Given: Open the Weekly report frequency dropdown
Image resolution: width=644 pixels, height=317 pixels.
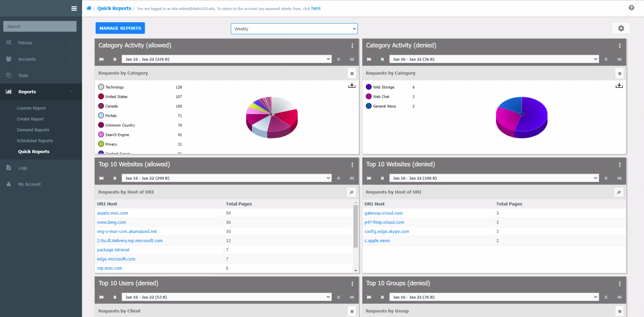Looking at the screenshot, I should click(294, 29).
